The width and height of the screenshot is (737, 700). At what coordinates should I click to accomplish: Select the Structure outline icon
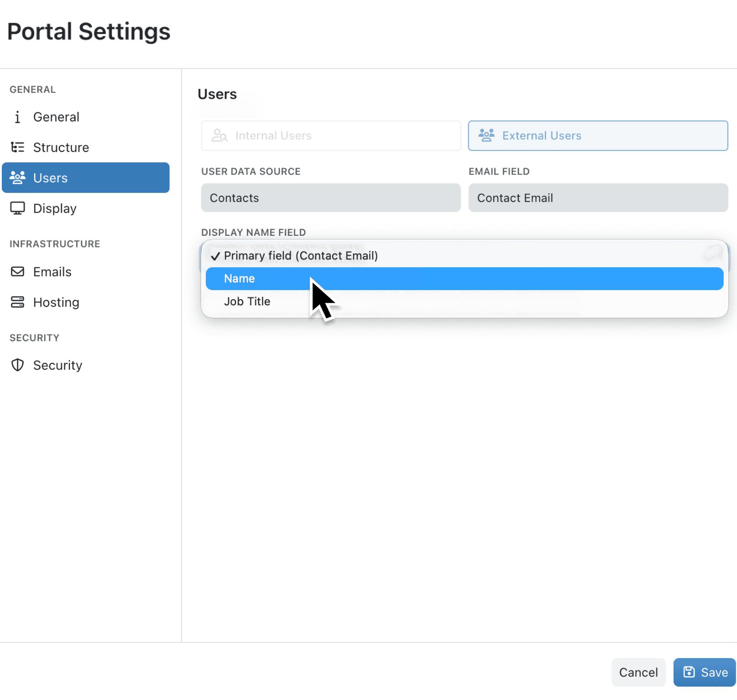click(18, 147)
